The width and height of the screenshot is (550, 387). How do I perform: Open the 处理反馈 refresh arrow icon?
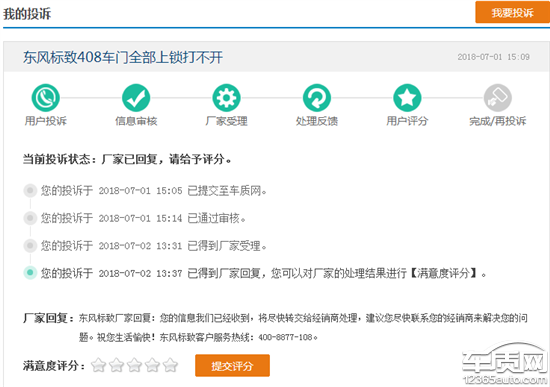(x=317, y=98)
